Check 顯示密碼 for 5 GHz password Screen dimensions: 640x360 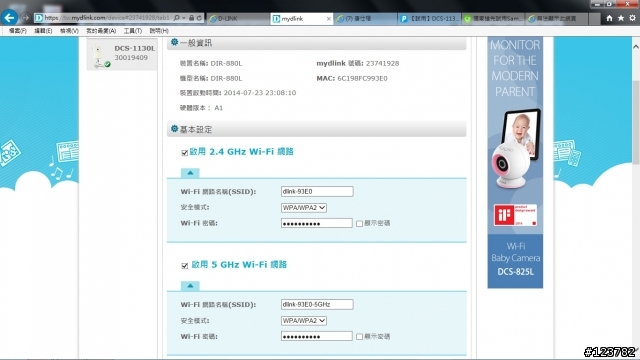359,336
